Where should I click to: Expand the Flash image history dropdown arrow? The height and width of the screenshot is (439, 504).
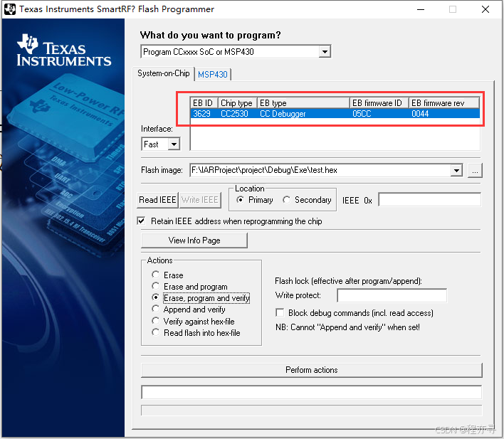pos(456,170)
